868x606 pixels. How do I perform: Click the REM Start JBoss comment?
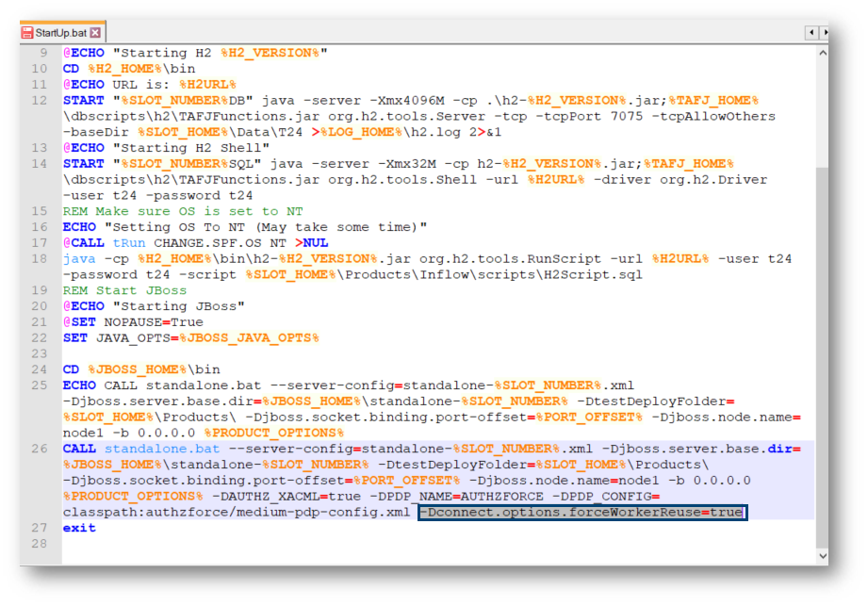pos(124,290)
